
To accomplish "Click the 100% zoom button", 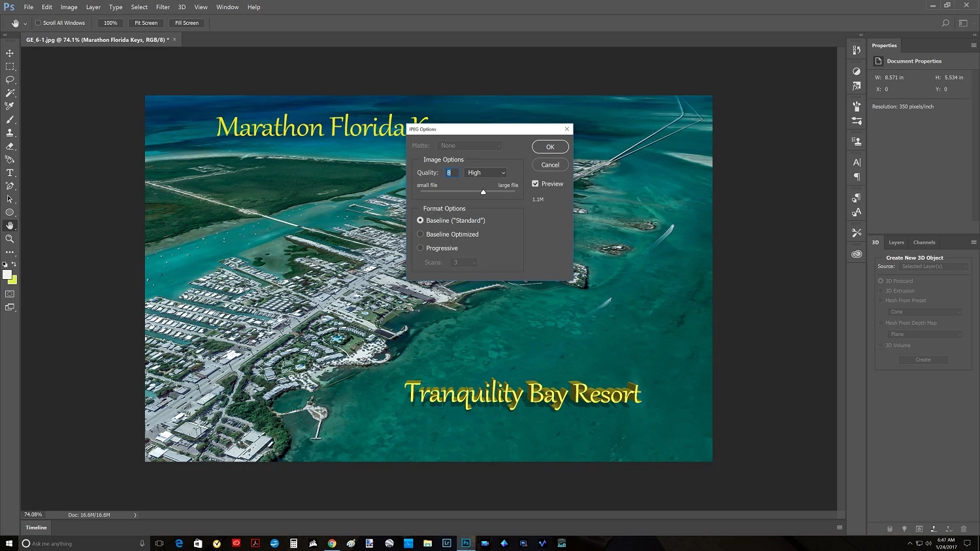I will (110, 23).
